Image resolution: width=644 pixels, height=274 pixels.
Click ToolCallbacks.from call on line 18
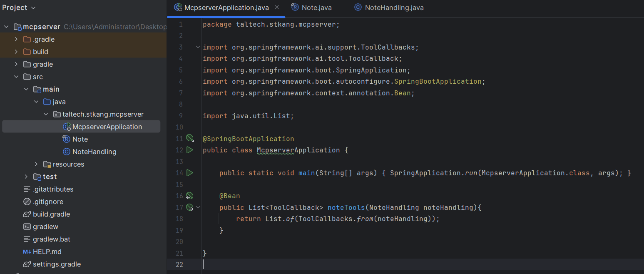336,219
